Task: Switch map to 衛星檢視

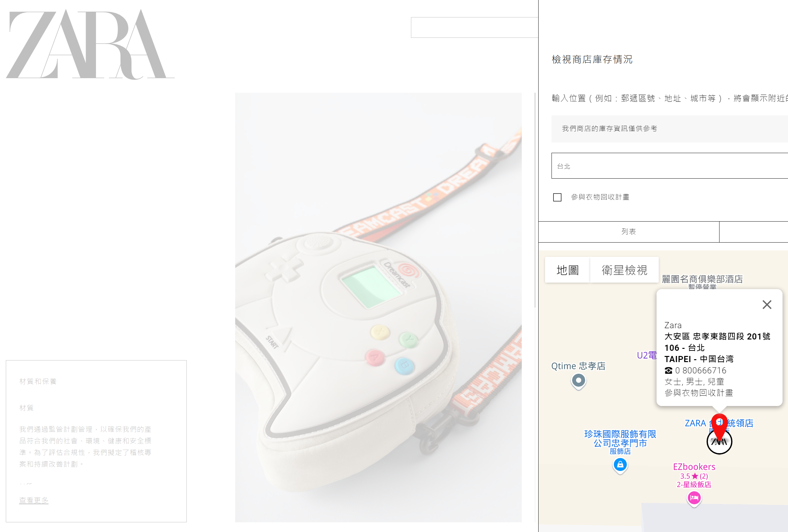Action: click(x=624, y=270)
